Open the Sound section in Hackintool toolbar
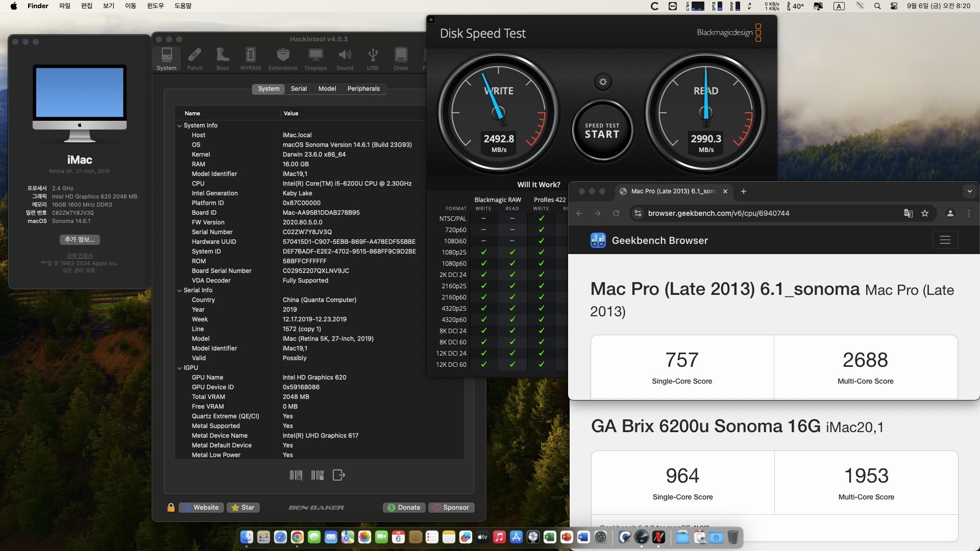 pyautogui.click(x=345, y=59)
